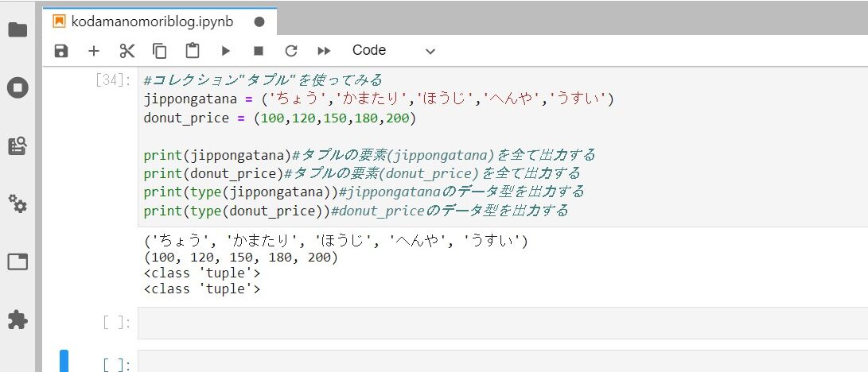Copy the selected cell with the toolbar icon

(x=159, y=51)
